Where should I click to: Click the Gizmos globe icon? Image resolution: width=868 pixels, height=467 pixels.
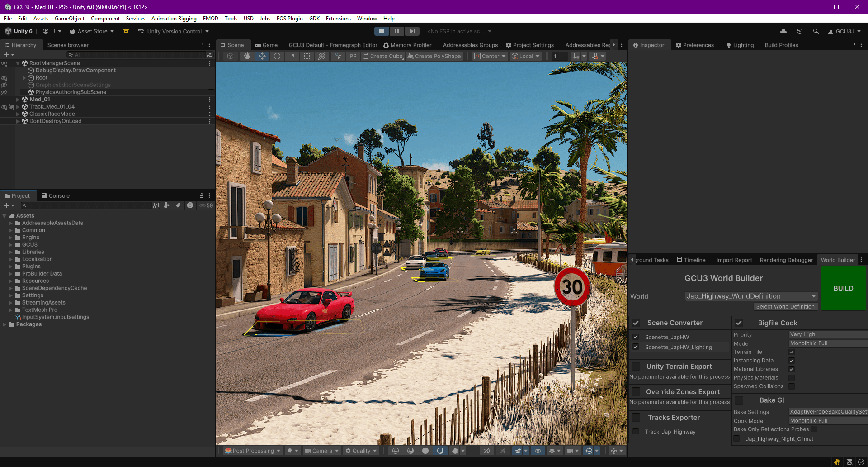click(x=589, y=451)
